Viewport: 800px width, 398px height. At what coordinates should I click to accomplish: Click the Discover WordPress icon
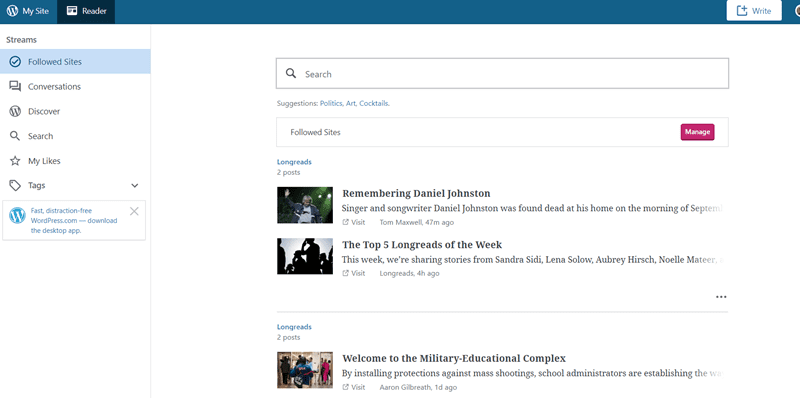15,111
